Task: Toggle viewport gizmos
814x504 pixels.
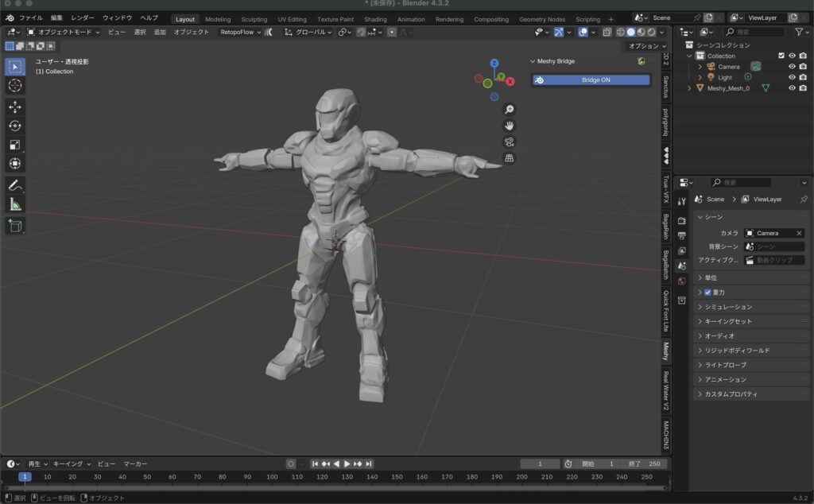Action: click(x=559, y=32)
